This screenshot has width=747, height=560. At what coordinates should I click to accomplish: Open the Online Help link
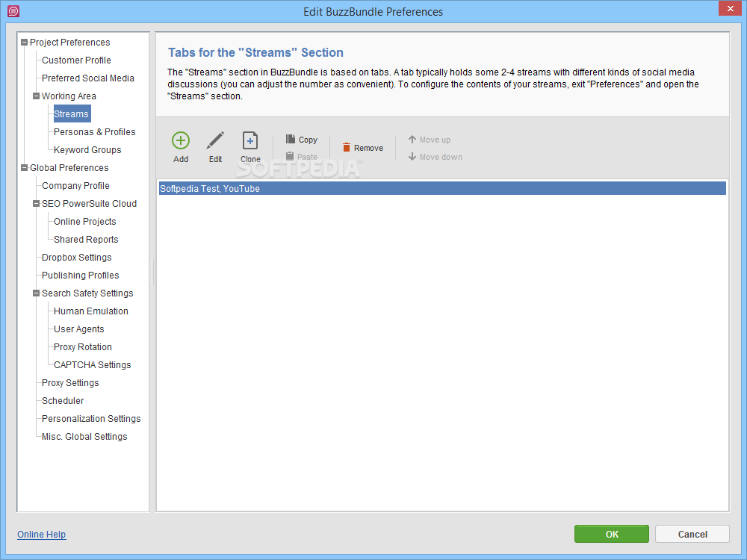coord(41,535)
